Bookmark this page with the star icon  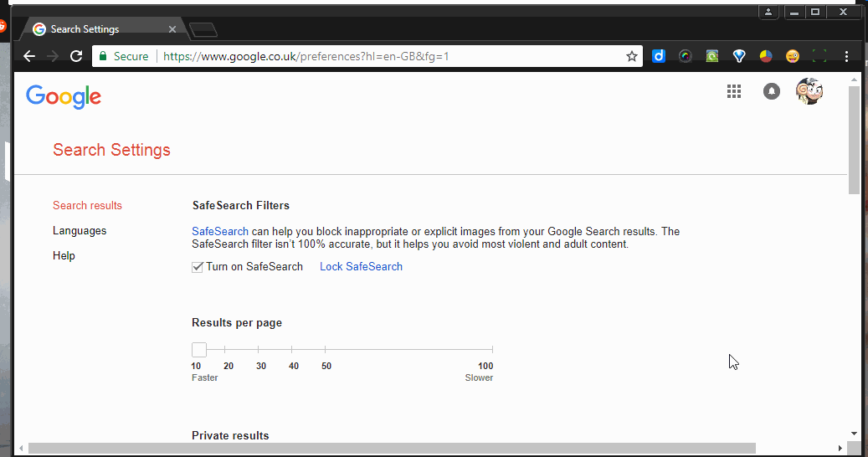coord(632,56)
